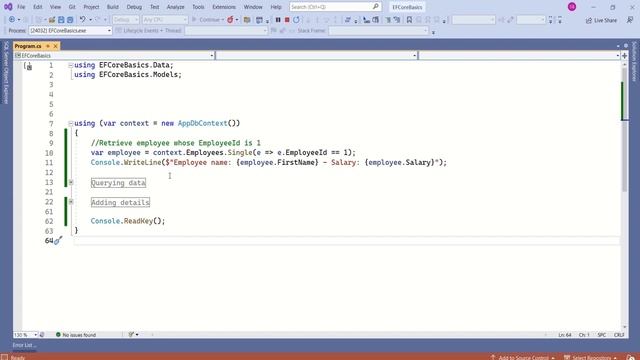Viewport: 640px width, 360px height.
Task: Open the Thread dropdown
Action: (x=226, y=31)
